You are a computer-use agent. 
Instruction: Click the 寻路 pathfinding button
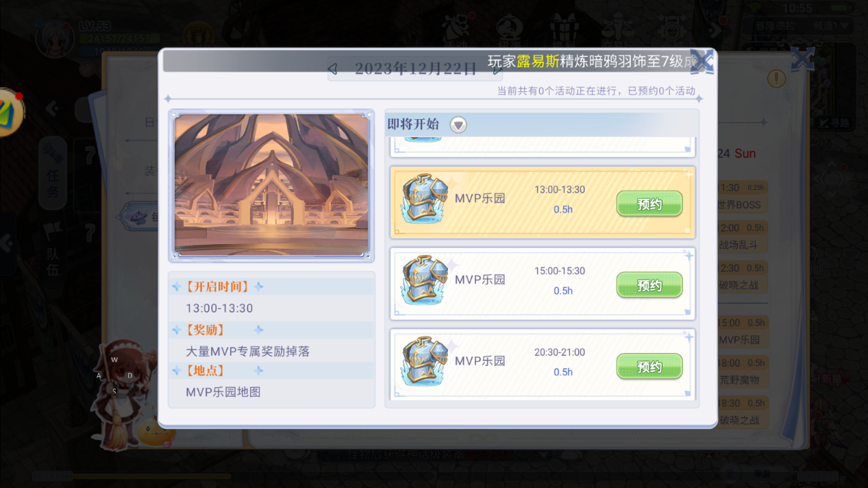(x=836, y=123)
